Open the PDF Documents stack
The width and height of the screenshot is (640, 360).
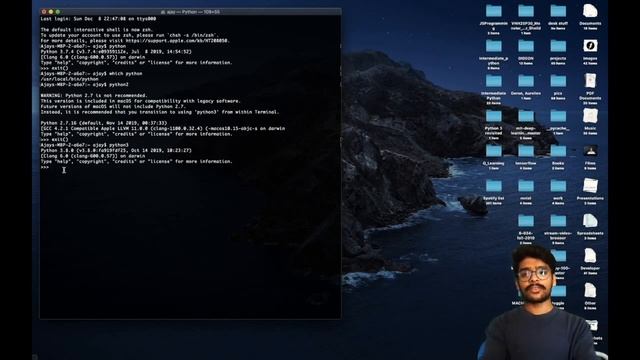tap(590, 81)
